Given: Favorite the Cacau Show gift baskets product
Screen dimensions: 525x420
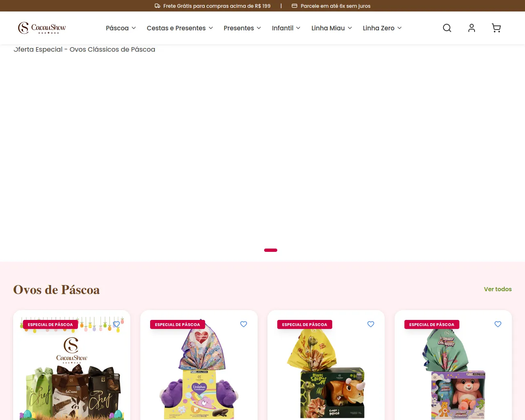Looking at the screenshot, I should pyautogui.click(x=116, y=324).
